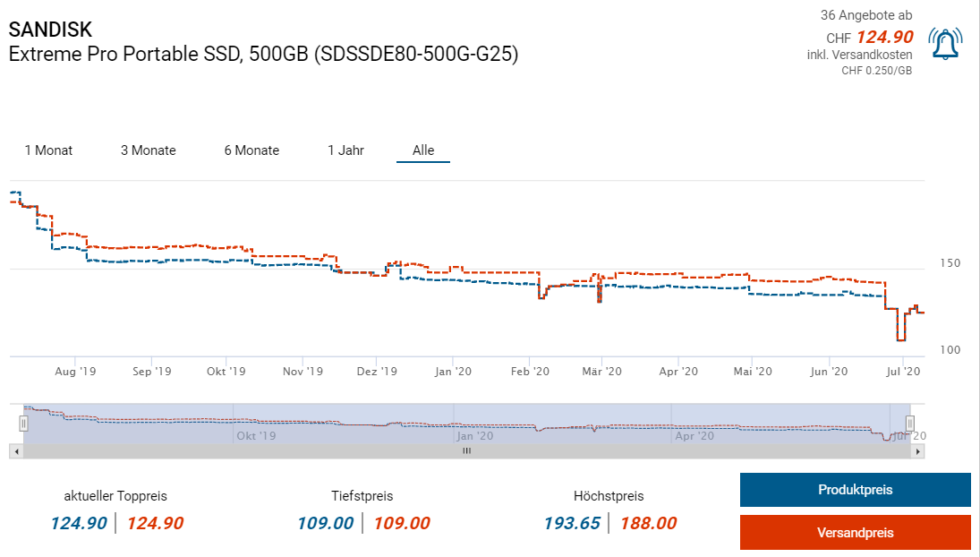
Task: Click the red 124.90 current top price
Action: [x=155, y=523]
